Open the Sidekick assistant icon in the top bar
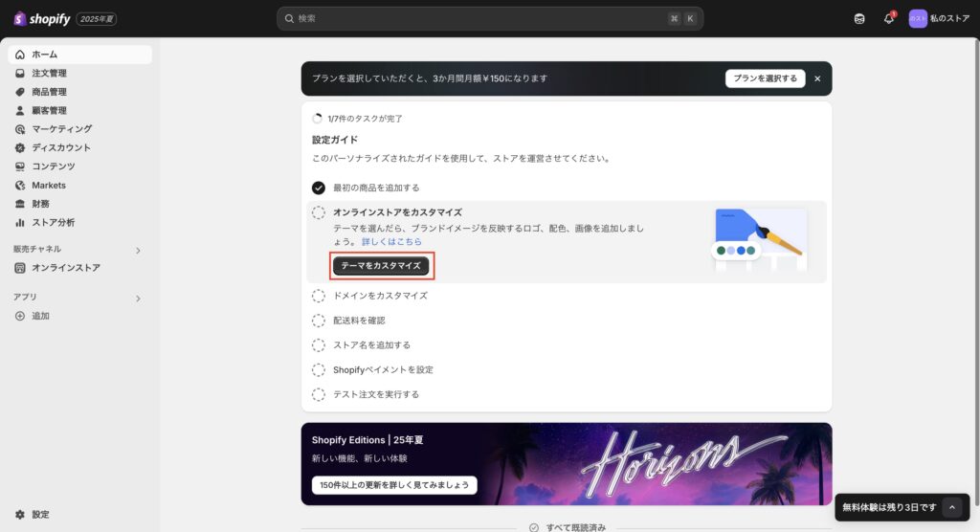Image resolution: width=980 pixels, height=532 pixels. 859,18
